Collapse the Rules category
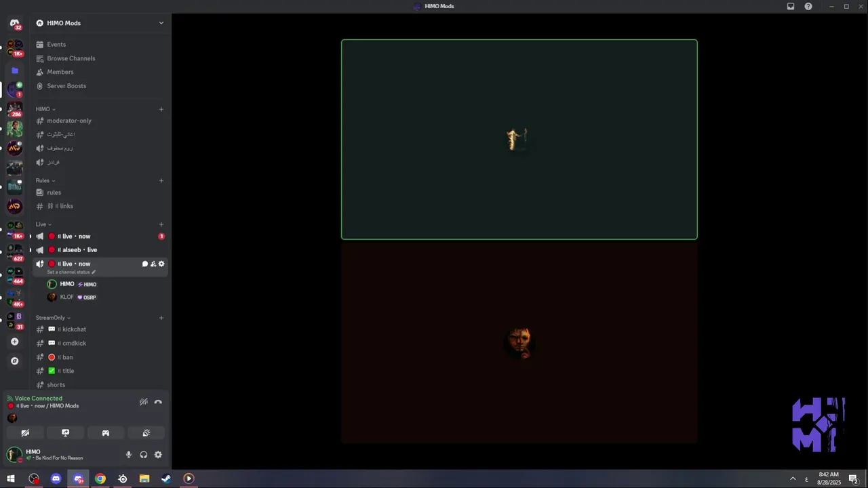 45,180
